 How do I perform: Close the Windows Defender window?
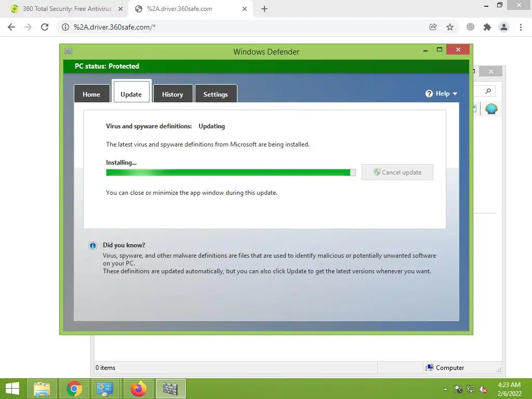pyautogui.click(x=458, y=49)
